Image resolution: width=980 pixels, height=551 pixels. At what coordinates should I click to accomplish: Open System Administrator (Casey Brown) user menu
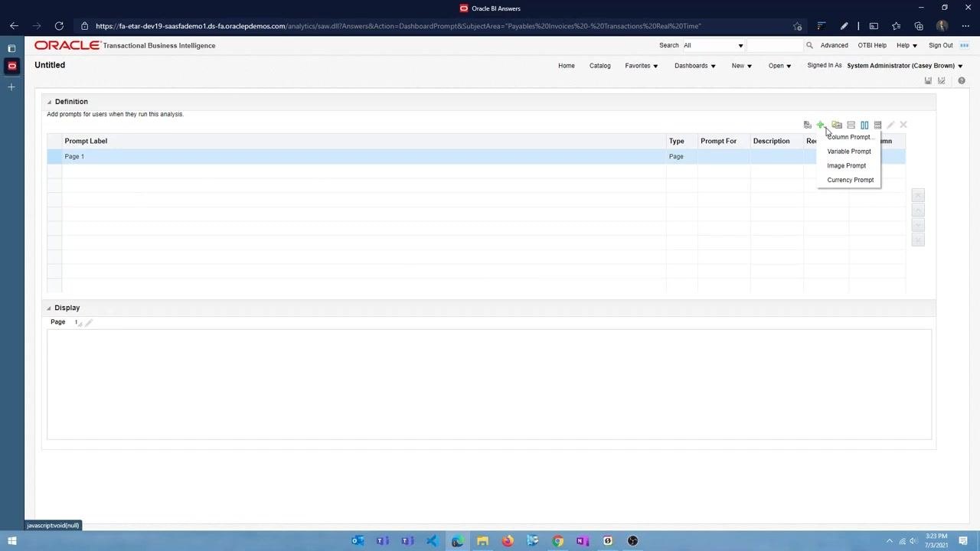905,66
